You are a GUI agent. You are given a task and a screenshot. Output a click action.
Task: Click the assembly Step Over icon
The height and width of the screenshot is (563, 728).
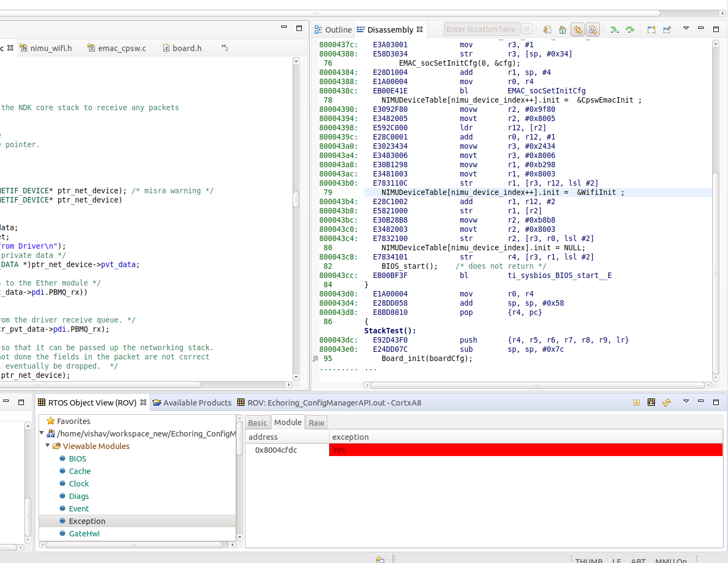(x=630, y=30)
